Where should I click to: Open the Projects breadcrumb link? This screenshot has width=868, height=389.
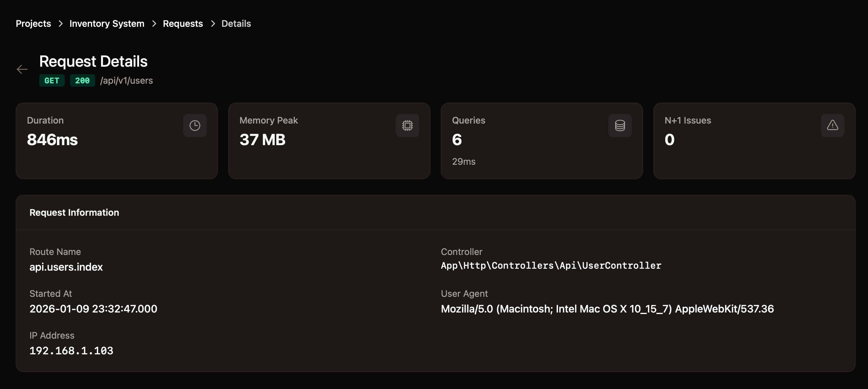[33, 24]
